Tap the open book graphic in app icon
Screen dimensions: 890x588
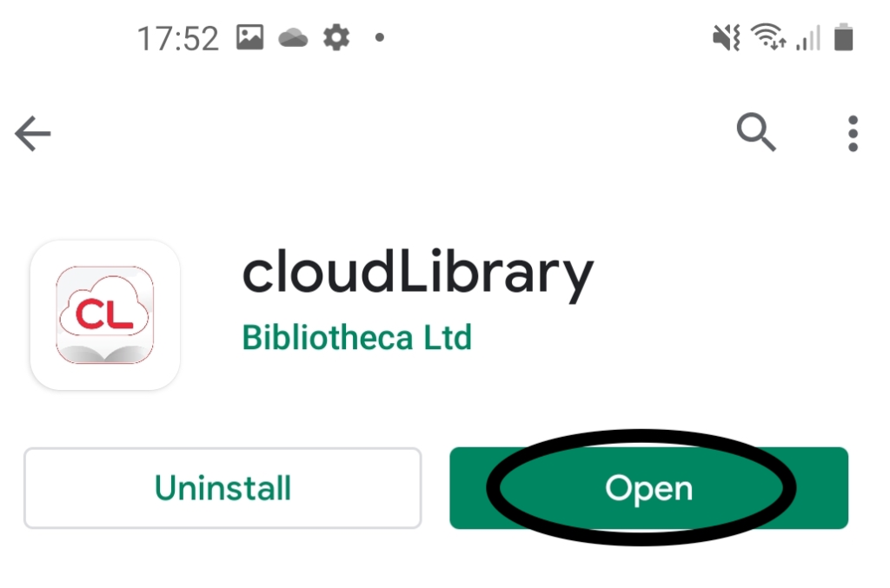pyautogui.click(x=104, y=353)
